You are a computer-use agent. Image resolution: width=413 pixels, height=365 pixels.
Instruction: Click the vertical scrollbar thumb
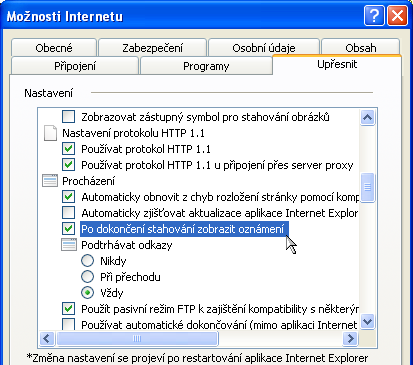click(x=367, y=187)
